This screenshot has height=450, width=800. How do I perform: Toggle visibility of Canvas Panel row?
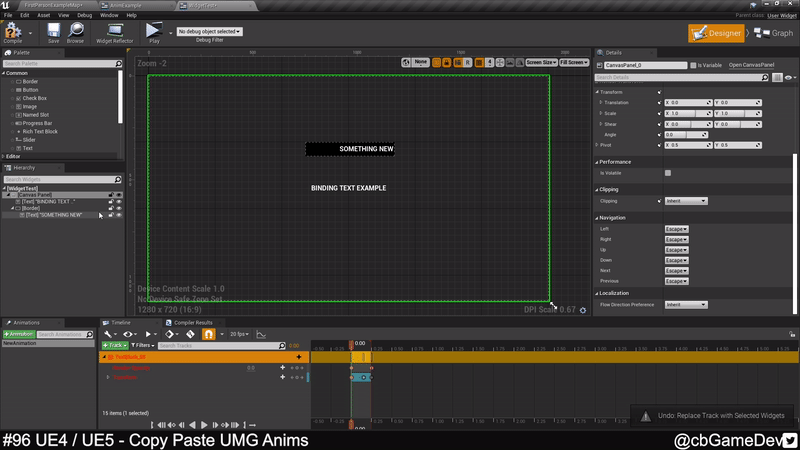click(x=119, y=195)
